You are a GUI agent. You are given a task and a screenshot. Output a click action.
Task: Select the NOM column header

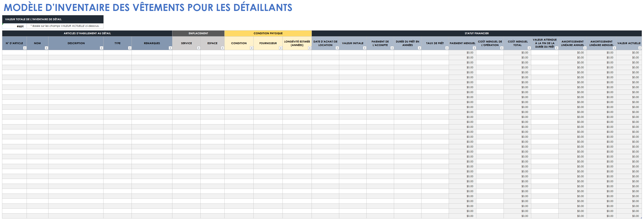(37, 43)
